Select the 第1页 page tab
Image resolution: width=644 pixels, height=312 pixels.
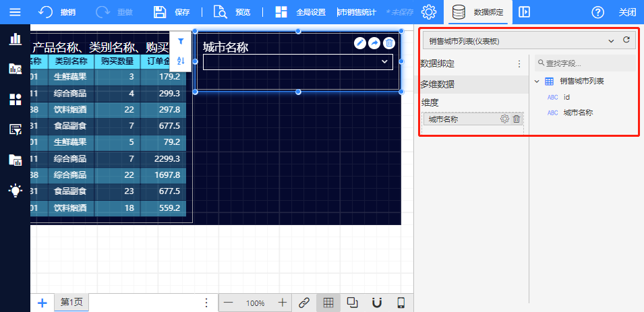(x=71, y=303)
